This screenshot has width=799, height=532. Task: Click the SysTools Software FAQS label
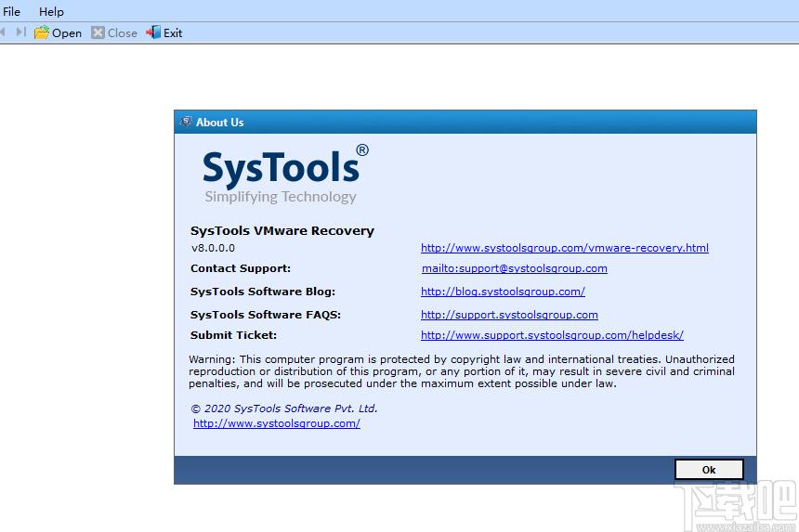coord(266,315)
